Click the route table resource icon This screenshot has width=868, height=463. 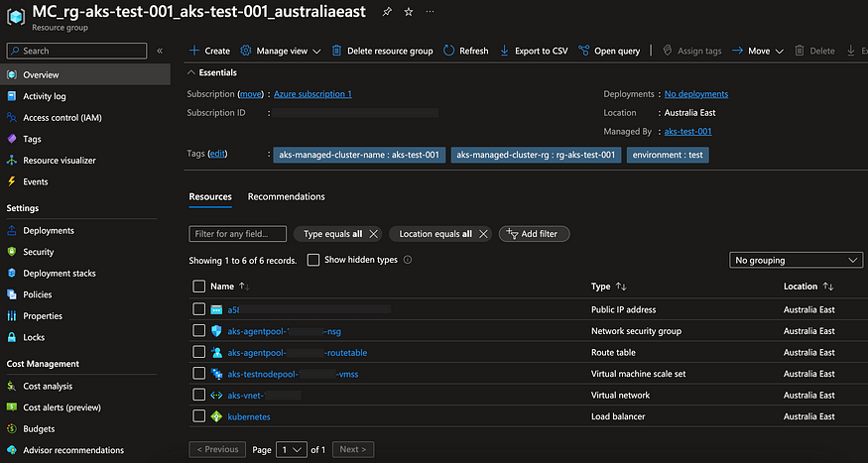pyautogui.click(x=216, y=352)
